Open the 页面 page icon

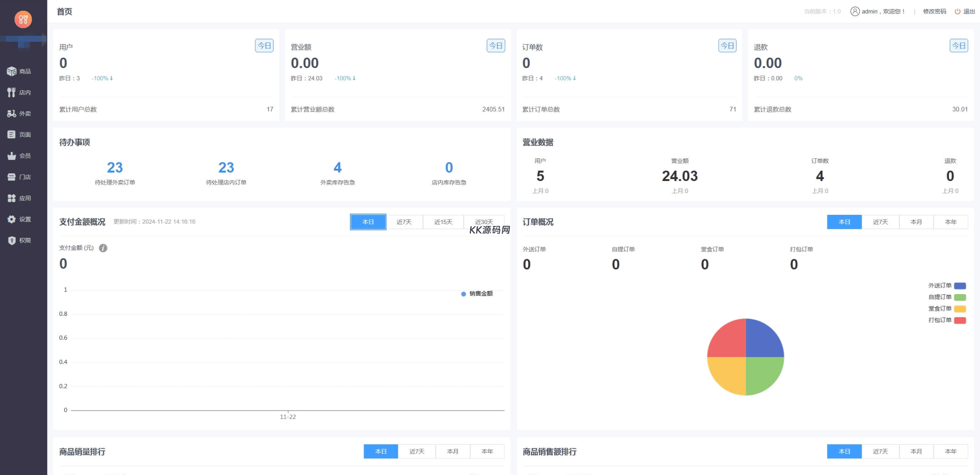click(12, 134)
